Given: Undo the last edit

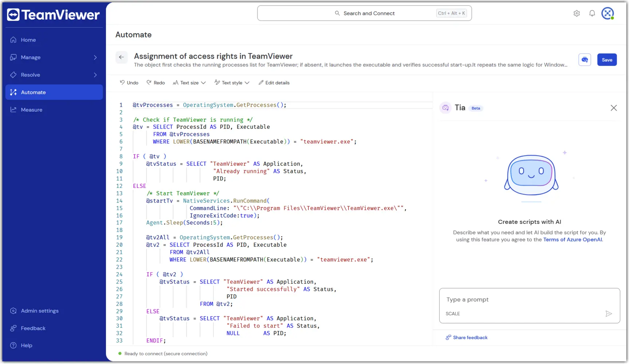Looking at the screenshot, I should pos(129,83).
